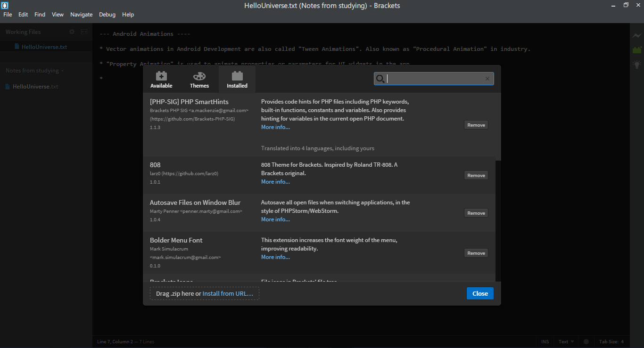
Task: Open the Text language dropdown in status bar
Action: [566, 342]
